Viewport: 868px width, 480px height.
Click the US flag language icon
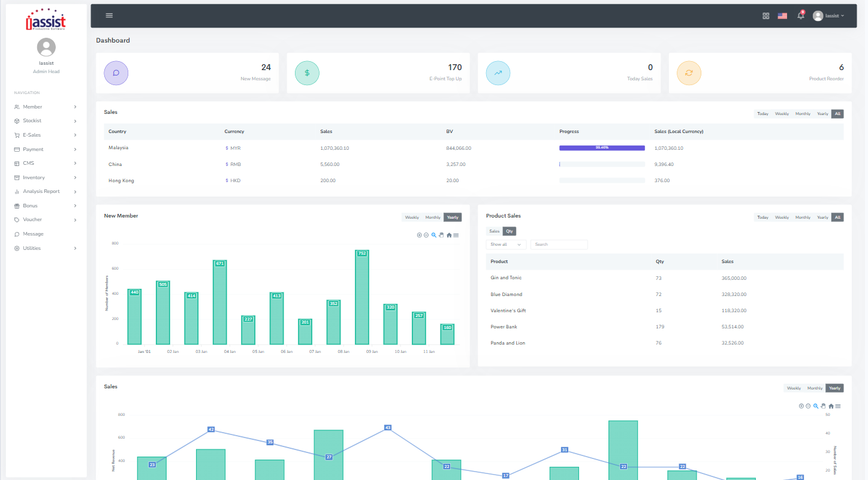pyautogui.click(x=782, y=16)
